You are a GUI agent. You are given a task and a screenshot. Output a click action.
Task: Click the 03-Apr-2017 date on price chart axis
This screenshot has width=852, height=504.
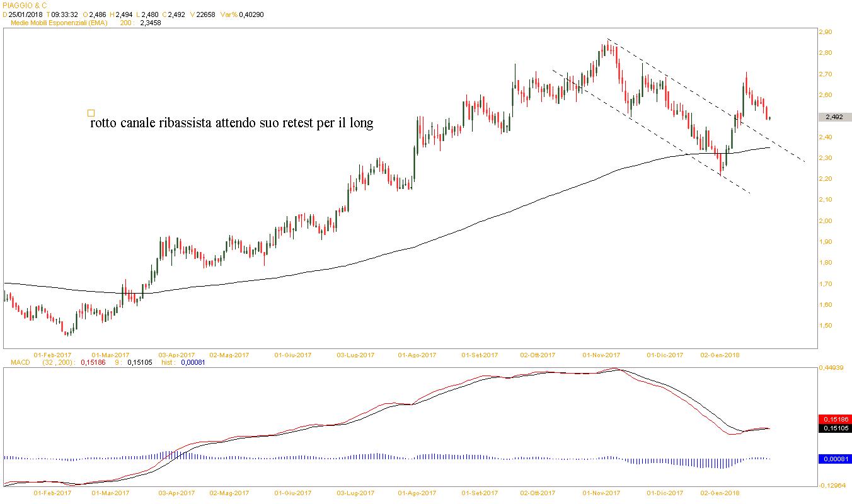coord(176,355)
